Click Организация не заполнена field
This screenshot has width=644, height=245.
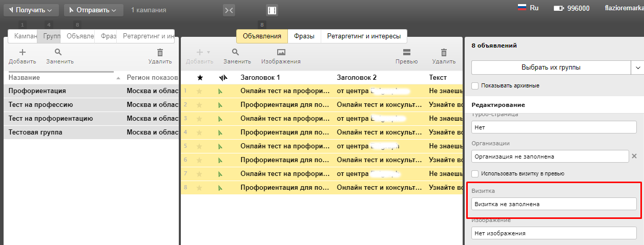[550, 156]
